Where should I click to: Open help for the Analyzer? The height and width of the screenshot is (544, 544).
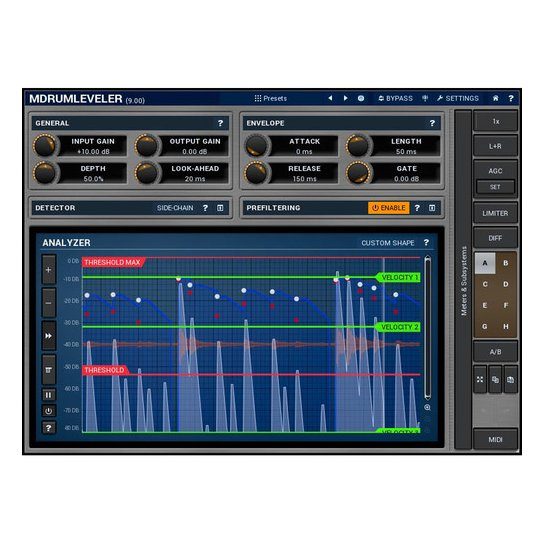click(x=426, y=243)
